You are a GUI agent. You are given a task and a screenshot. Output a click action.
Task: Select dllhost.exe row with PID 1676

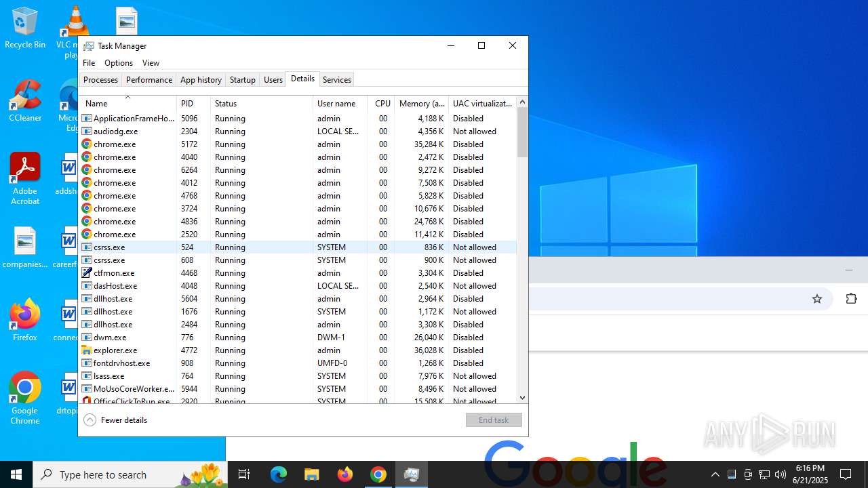pos(298,312)
